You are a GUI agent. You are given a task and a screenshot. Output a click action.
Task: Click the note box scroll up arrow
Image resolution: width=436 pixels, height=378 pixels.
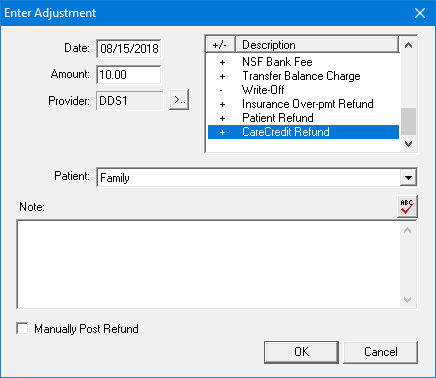pyautogui.click(x=407, y=231)
